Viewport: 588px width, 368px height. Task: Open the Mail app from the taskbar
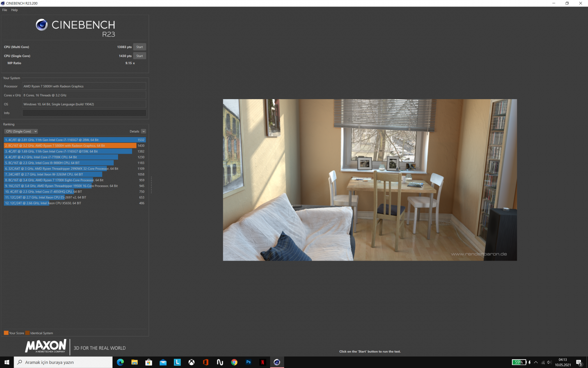coord(163,362)
